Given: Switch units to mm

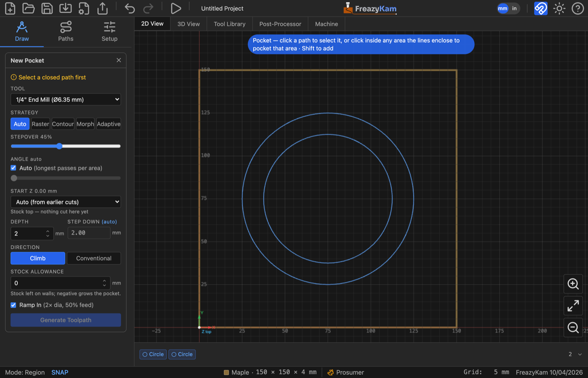Looking at the screenshot, I should [x=503, y=8].
